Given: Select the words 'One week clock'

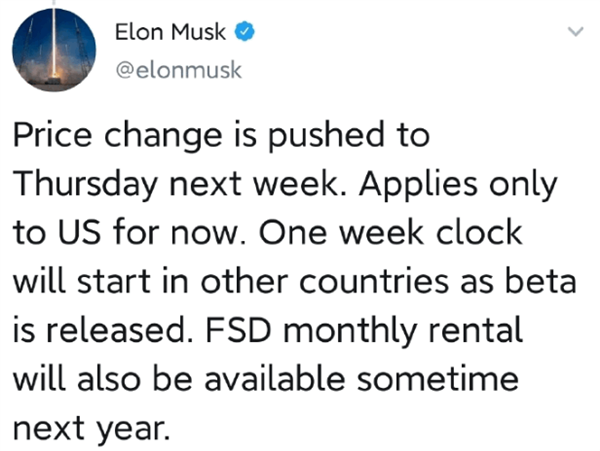Looking at the screenshot, I should pyautogui.click(x=391, y=233).
